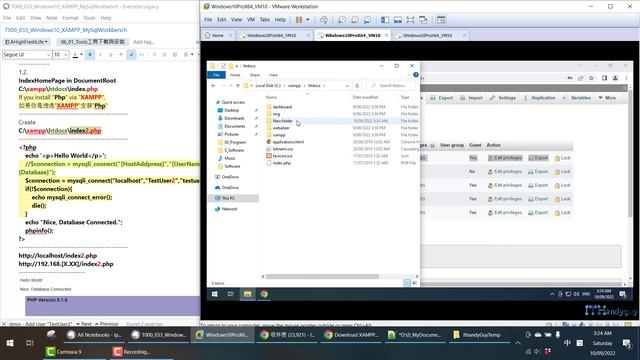Open VMware power options dropdown arrow
The height and width of the screenshot is (360, 640).
click(308, 20)
